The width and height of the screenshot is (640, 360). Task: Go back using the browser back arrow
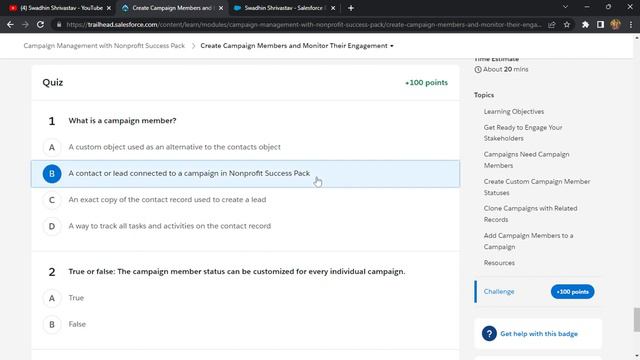click(x=10, y=24)
